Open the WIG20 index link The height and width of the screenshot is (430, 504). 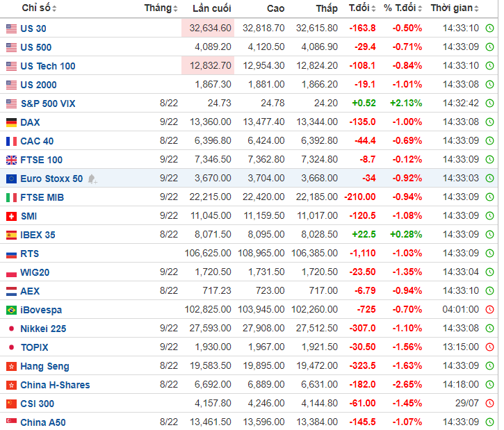point(35,272)
